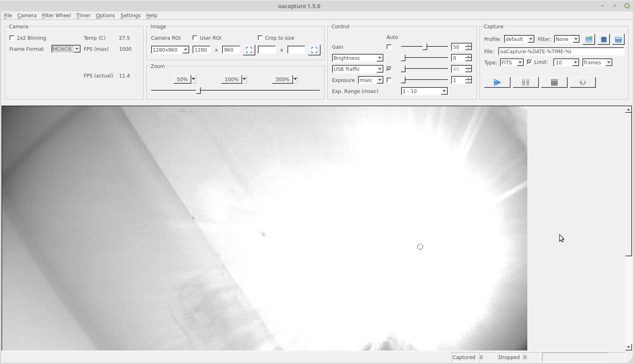Viewport: 634px width, 364px height.
Task: Click the capture File name field
Action: 561,51
